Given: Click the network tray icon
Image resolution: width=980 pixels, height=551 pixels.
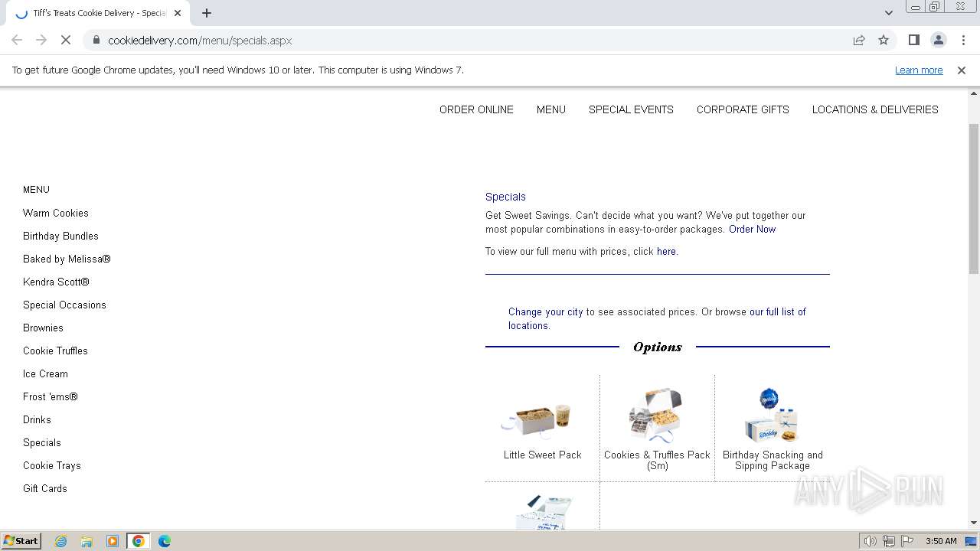Looking at the screenshot, I should (889, 541).
